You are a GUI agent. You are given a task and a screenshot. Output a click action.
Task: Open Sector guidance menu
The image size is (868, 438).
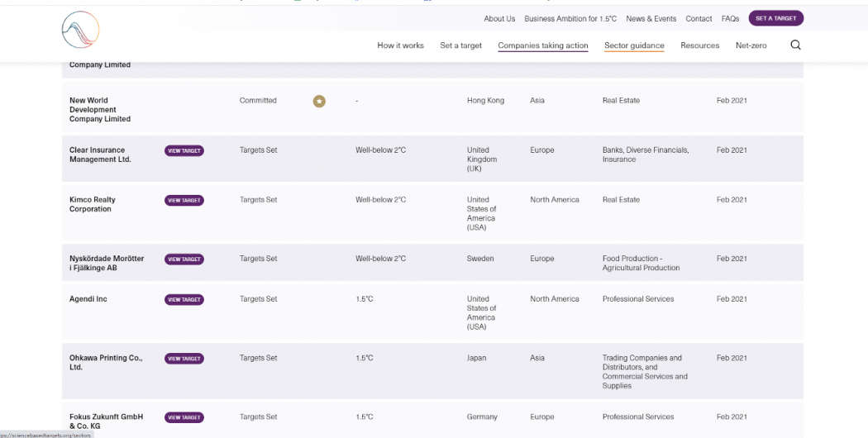pyautogui.click(x=634, y=45)
